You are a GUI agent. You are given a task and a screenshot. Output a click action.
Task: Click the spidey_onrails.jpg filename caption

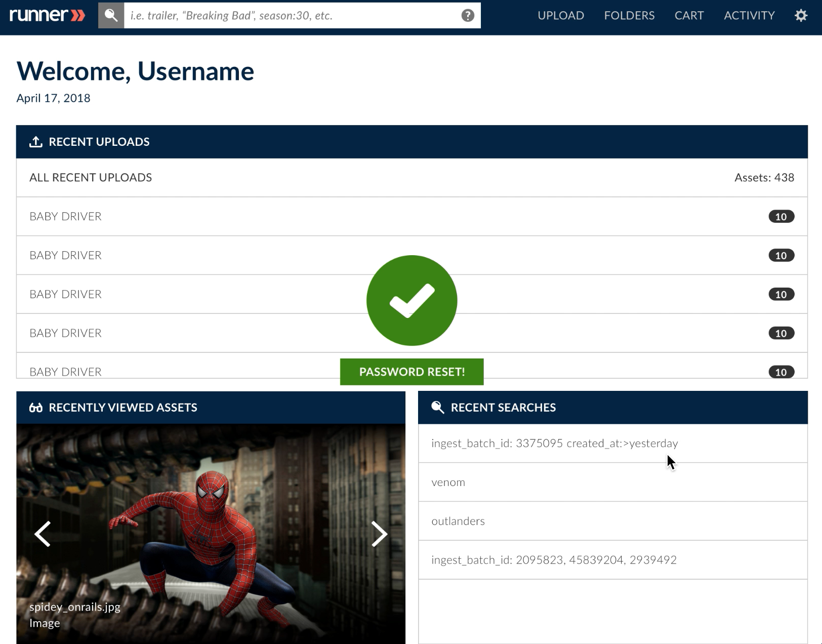click(75, 607)
